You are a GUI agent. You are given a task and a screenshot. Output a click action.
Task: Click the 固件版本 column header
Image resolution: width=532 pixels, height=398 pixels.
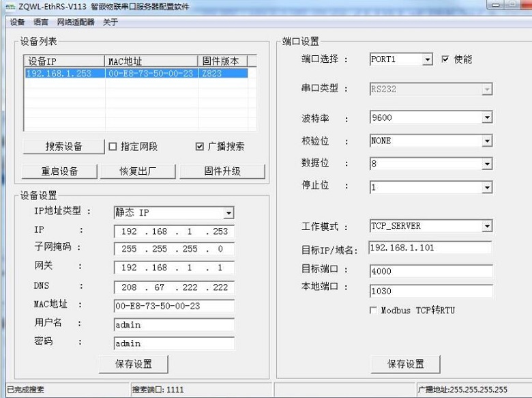tap(222, 61)
